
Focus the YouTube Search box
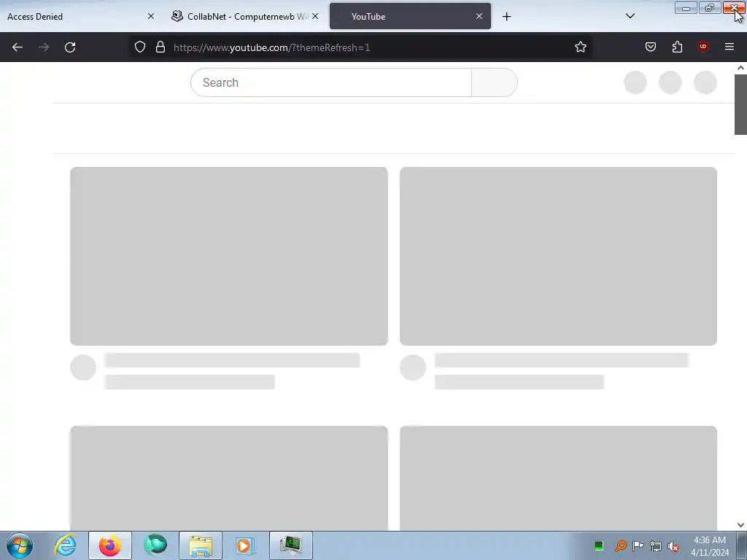[x=330, y=82]
